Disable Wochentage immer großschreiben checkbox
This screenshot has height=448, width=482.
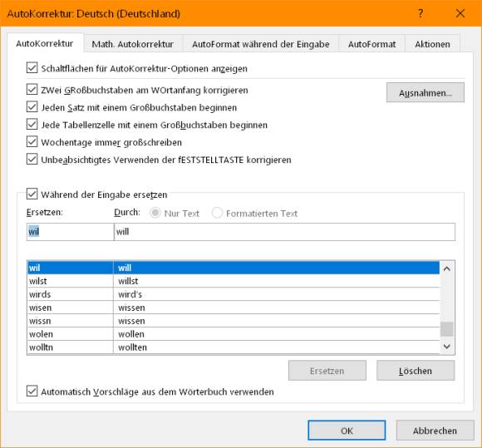point(32,142)
